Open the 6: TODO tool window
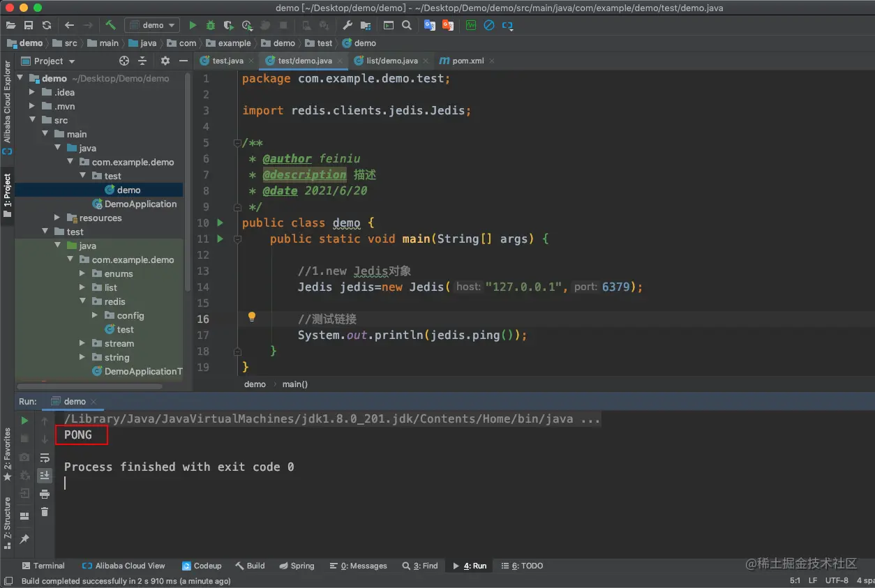 [523, 566]
